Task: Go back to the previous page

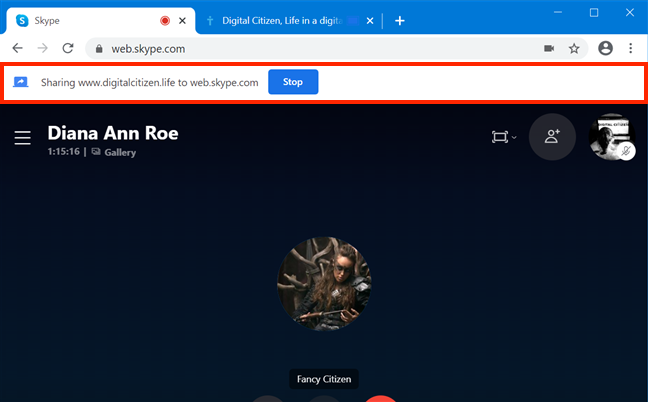Action: tap(17, 48)
